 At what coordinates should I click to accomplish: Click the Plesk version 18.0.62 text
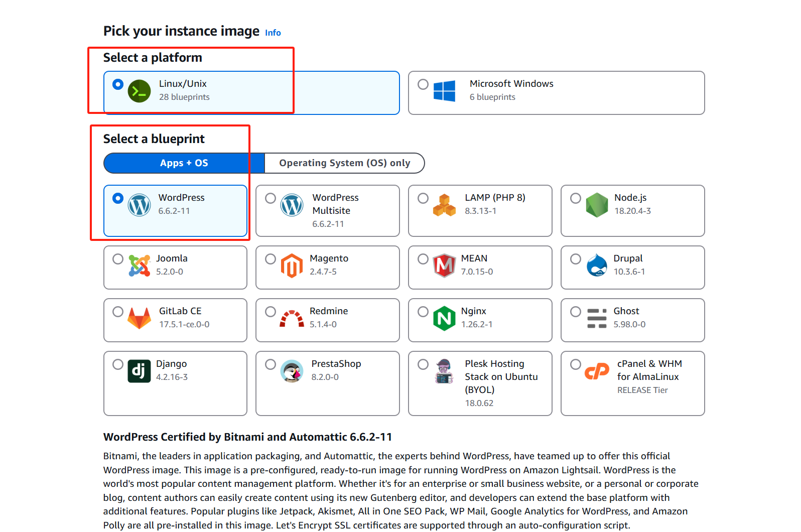pyautogui.click(x=479, y=403)
